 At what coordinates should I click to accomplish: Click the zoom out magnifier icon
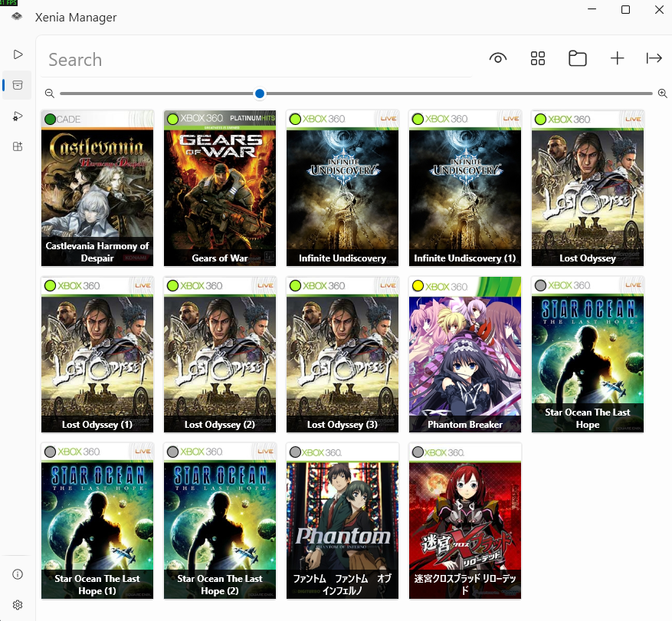(50, 94)
